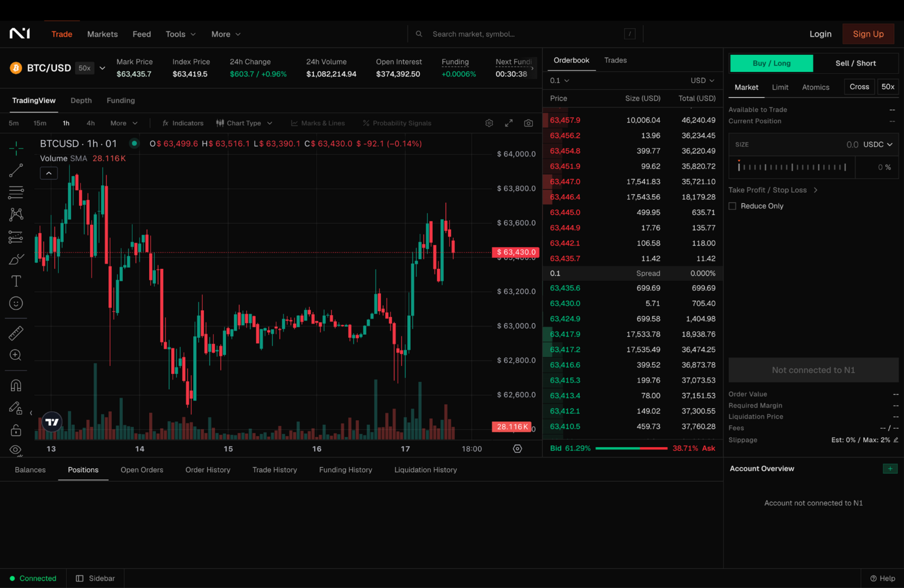This screenshot has height=588, width=904.
Task: Click the search magnifier icon
Action: pyautogui.click(x=419, y=34)
